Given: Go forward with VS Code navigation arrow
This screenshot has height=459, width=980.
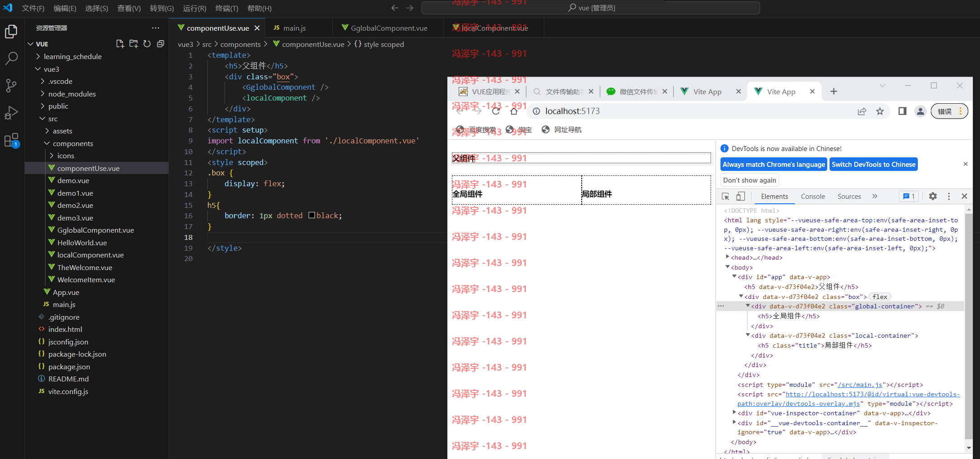Looking at the screenshot, I should click(x=410, y=8).
